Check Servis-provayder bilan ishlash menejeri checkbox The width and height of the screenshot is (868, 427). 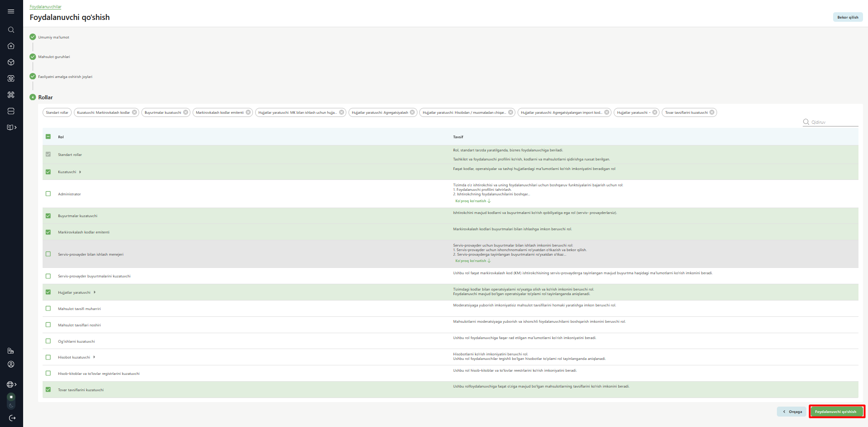point(48,254)
